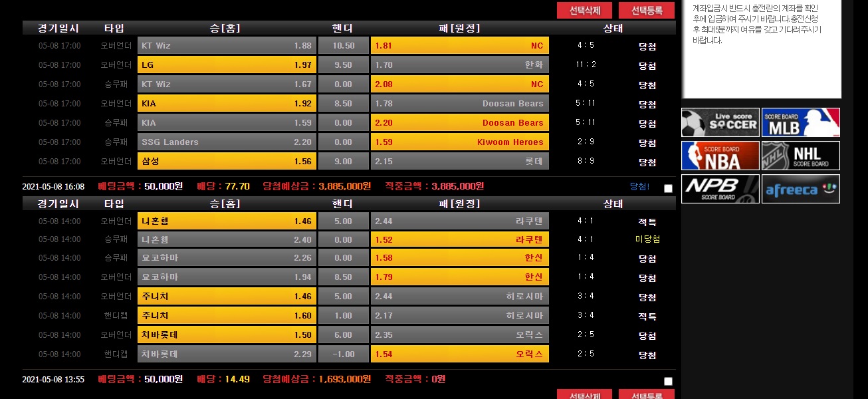Open the Live Score Soccer banner

click(720, 122)
